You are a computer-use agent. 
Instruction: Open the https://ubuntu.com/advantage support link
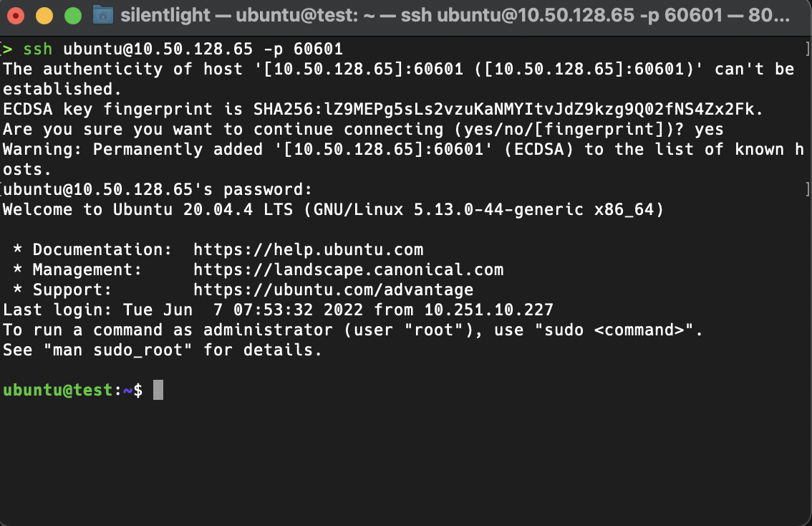[x=334, y=290]
